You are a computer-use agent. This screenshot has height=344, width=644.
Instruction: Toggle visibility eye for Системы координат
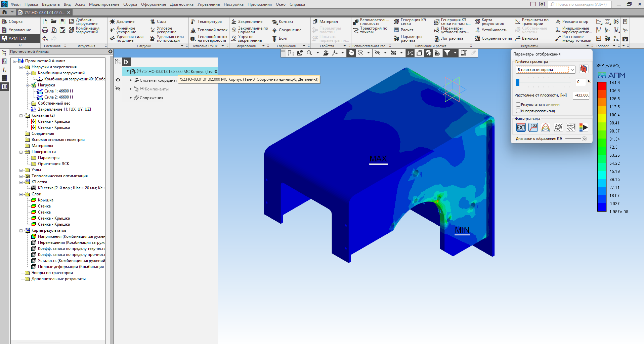coord(118,80)
